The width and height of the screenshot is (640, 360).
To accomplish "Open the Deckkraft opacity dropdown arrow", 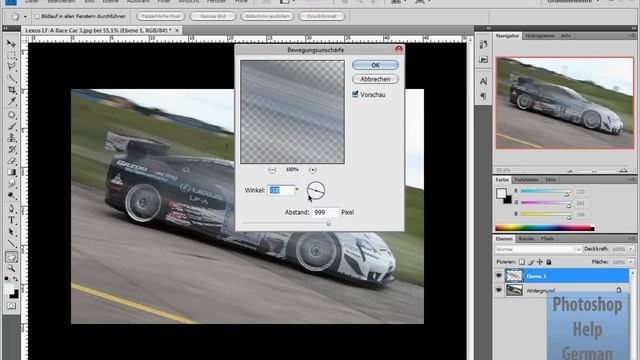I will coord(631,249).
